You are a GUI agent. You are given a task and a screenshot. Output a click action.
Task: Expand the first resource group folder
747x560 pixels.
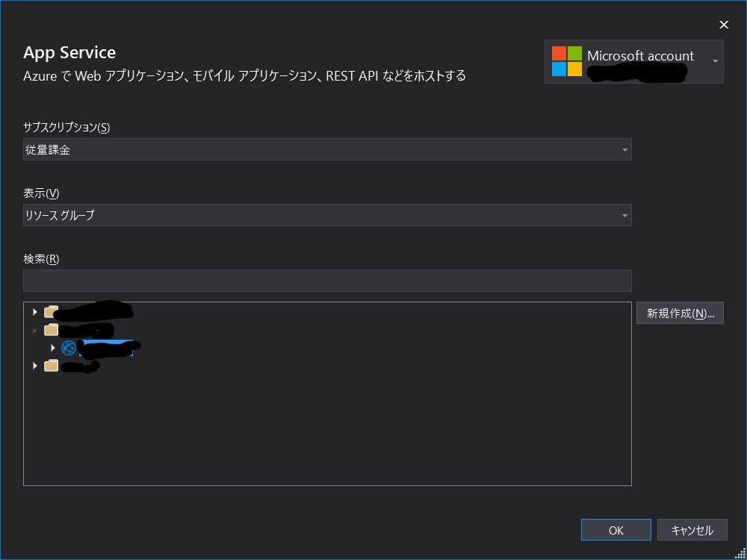click(34, 312)
